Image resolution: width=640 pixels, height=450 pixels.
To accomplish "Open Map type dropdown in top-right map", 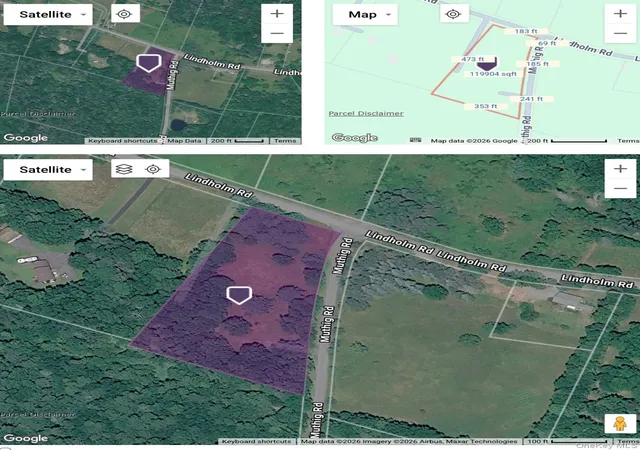I will [x=365, y=15].
